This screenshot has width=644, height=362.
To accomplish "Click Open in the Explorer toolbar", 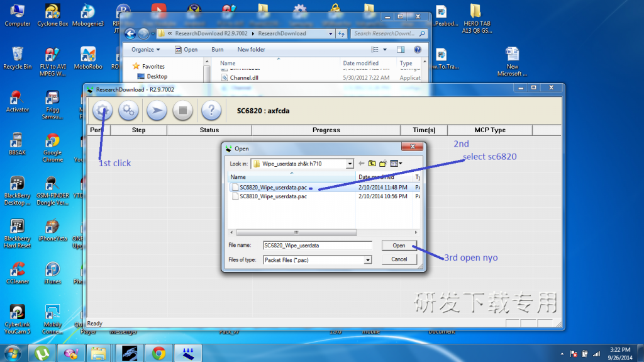I will 186,49.
